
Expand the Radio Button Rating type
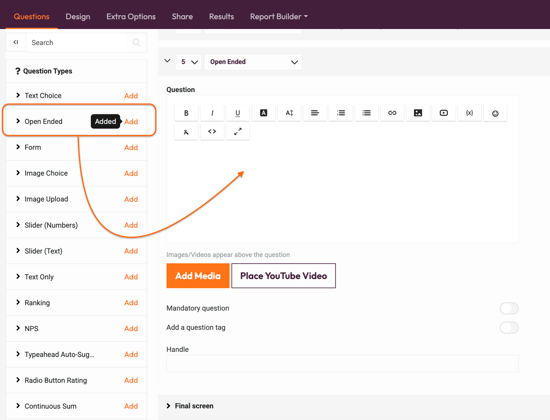(18, 380)
